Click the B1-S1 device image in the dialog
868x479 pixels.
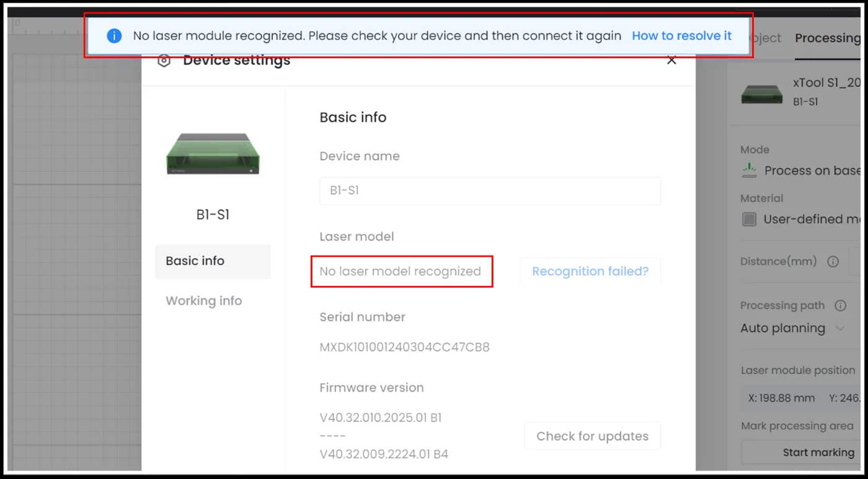(x=213, y=153)
